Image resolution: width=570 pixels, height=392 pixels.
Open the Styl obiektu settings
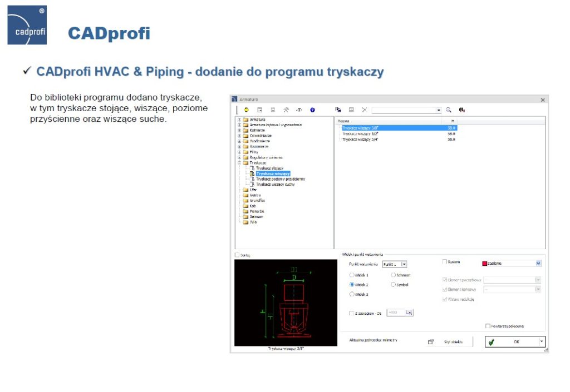pyautogui.click(x=453, y=341)
